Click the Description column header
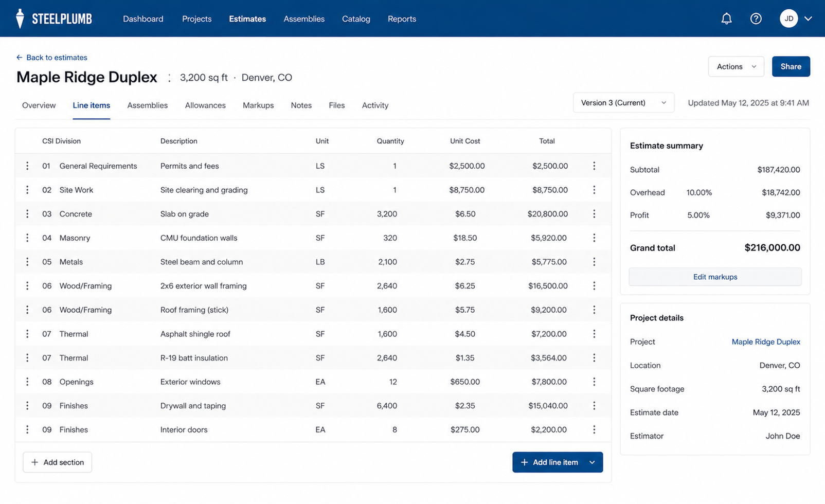Image resolution: width=825 pixels, height=504 pixels. (x=178, y=141)
